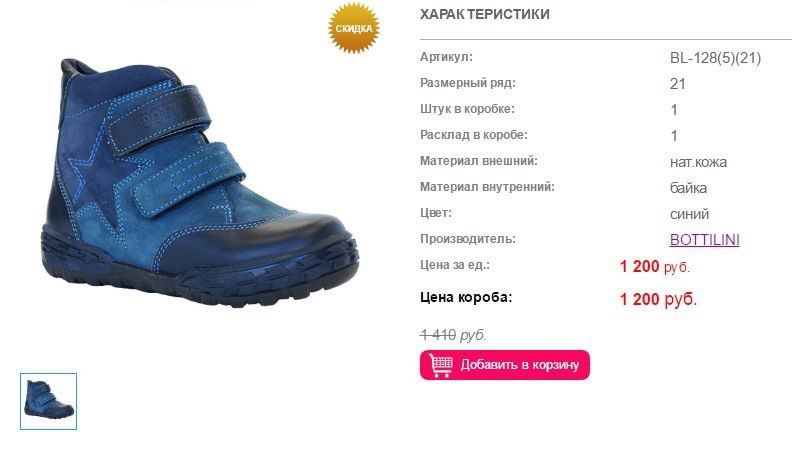Add the product with Добавить в корзину
This screenshot has height=458, width=792.
pyautogui.click(x=505, y=365)
